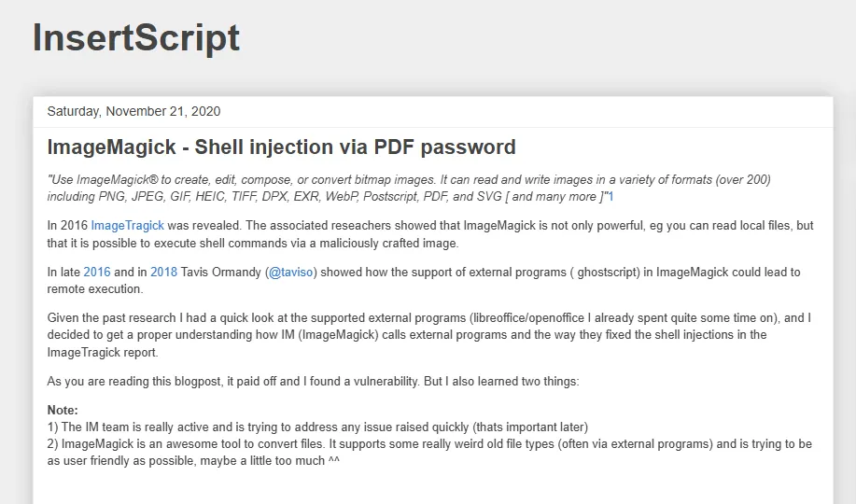
Task: Click the bold 'Note:' label
Action: click(63, 411)
